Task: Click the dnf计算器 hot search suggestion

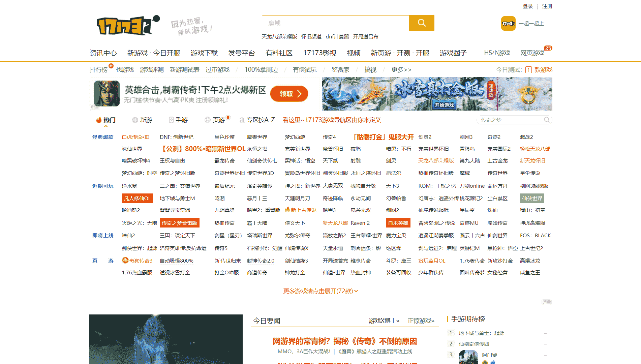Action: [337, 36]
